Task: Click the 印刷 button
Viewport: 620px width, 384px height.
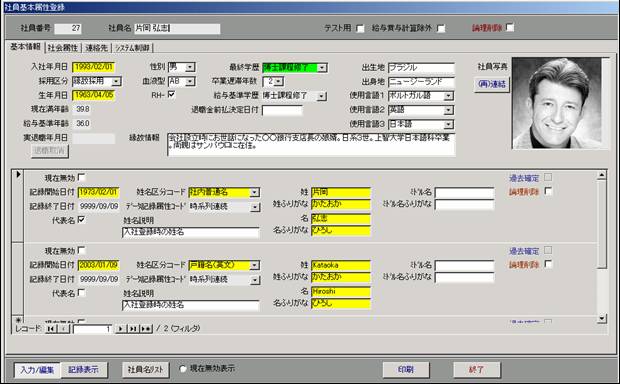Action: coord(406,370)
